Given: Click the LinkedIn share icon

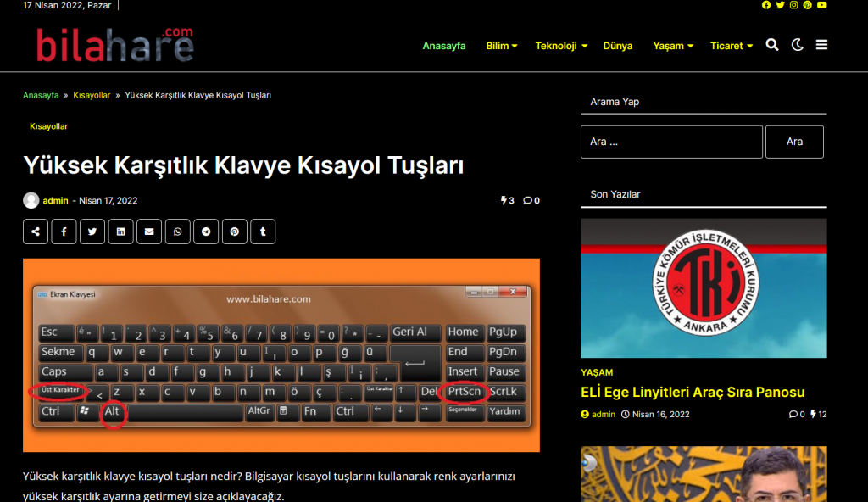Looking at the screenshot, I should tap(120, 231).
